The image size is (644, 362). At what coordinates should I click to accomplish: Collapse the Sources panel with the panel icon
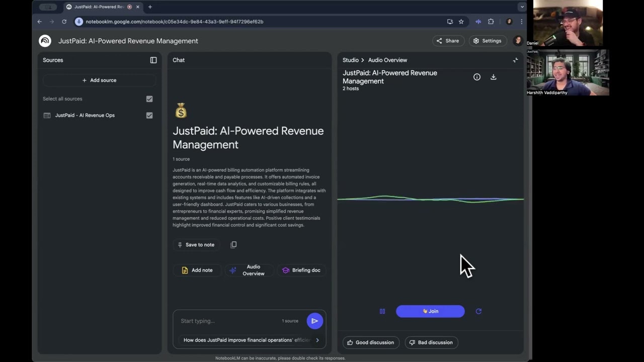click(153, 60)
